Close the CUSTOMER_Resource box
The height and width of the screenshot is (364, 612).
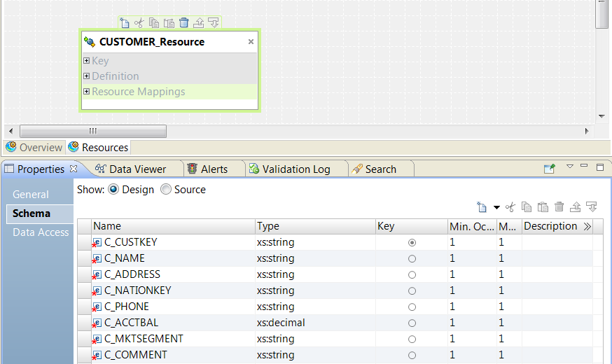tap(251, 42)
